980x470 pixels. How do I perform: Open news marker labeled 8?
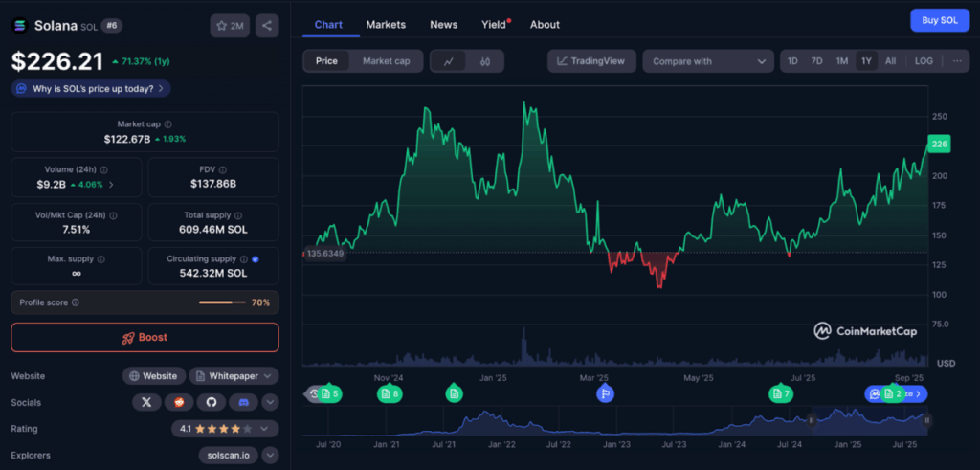390,393
